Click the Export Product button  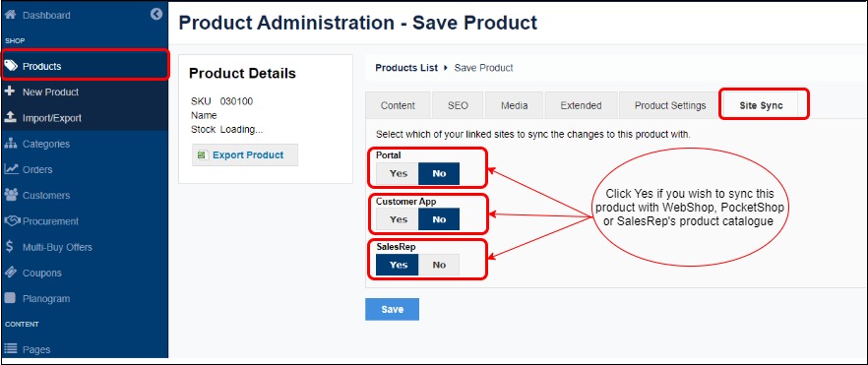[245, 154]
